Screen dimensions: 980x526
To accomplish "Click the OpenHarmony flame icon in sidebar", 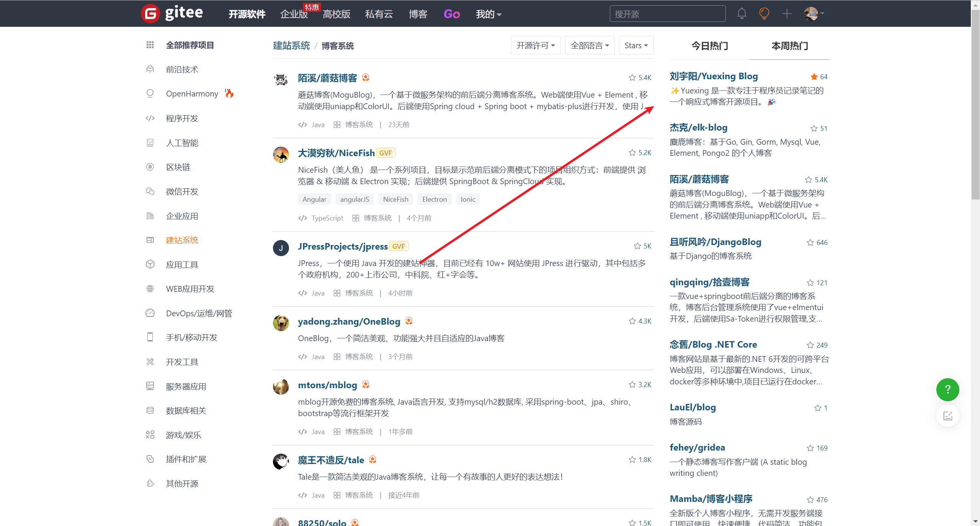I will [229, 93].
